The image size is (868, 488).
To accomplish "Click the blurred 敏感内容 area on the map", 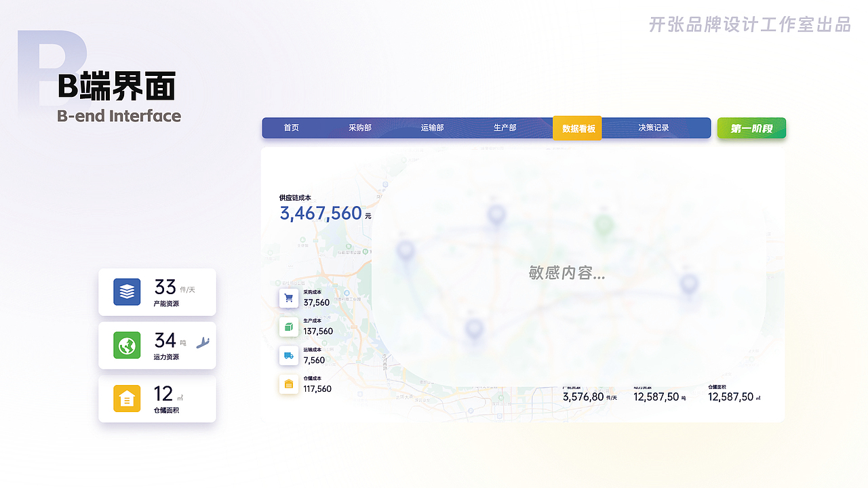I will pyautogui.click(x=566, y=272).
